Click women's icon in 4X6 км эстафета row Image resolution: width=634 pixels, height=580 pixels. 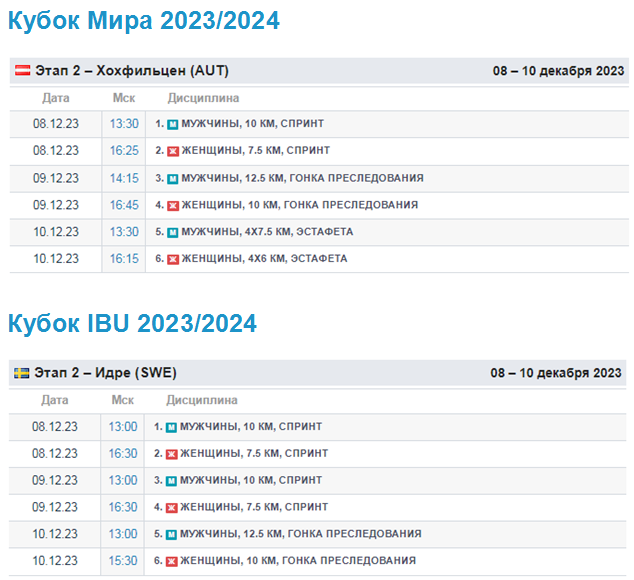pyautogui.click(x=173, y=259)
